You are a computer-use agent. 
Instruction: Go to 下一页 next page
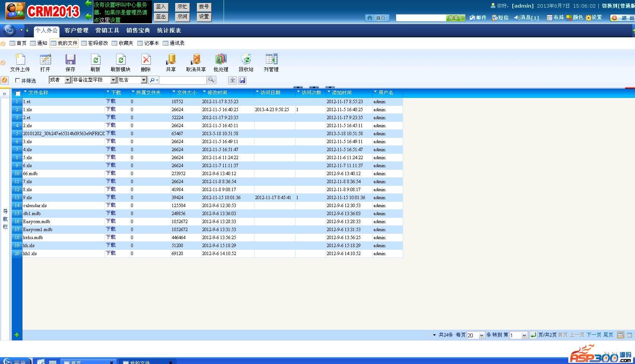point(593,335)
